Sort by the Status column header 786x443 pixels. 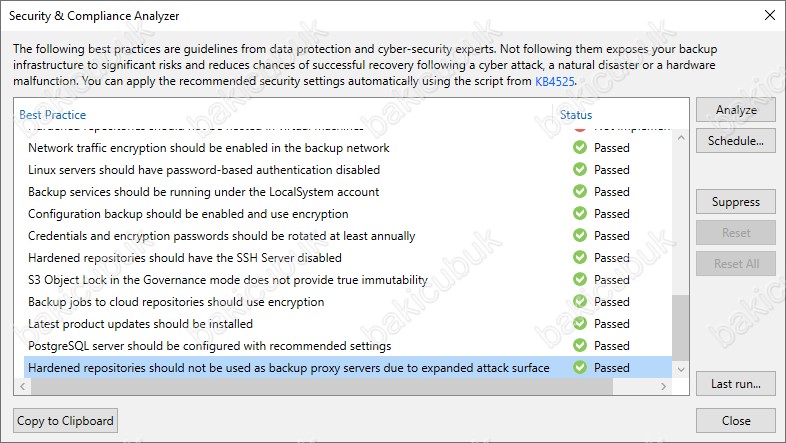pyautogui.click(x=576, y=115)
